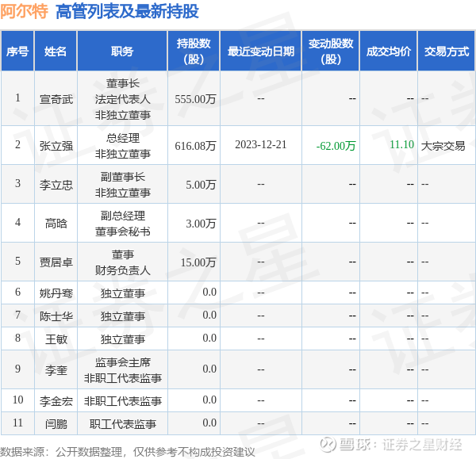Select the name 闫鹏
The width and height of the screenshot is (476, 459).
tap(56, 424)
